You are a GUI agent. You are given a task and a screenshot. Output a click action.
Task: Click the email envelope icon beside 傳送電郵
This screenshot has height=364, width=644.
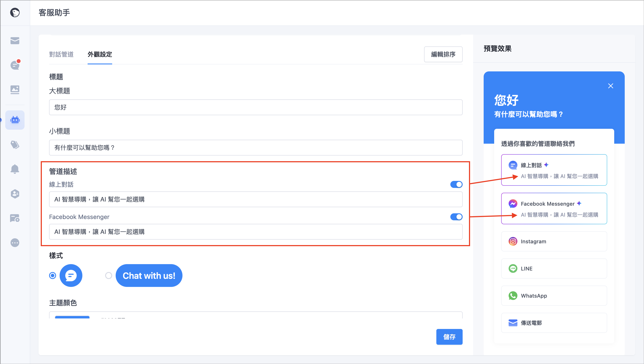(x=513, y=323)
